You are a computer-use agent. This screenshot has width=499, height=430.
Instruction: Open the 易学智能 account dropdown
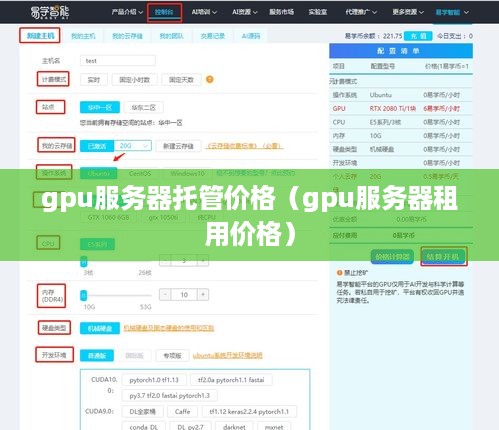(452, 12)
